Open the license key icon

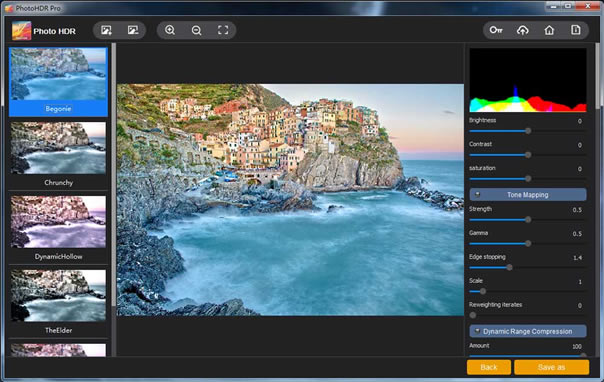pos(496,30)
